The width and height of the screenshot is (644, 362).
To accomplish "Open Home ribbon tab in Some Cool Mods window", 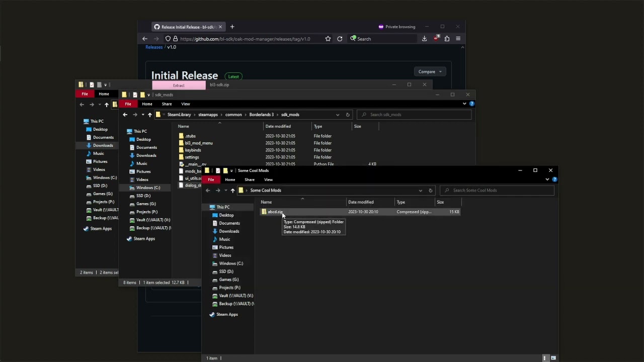I will (x=230, y=179).
